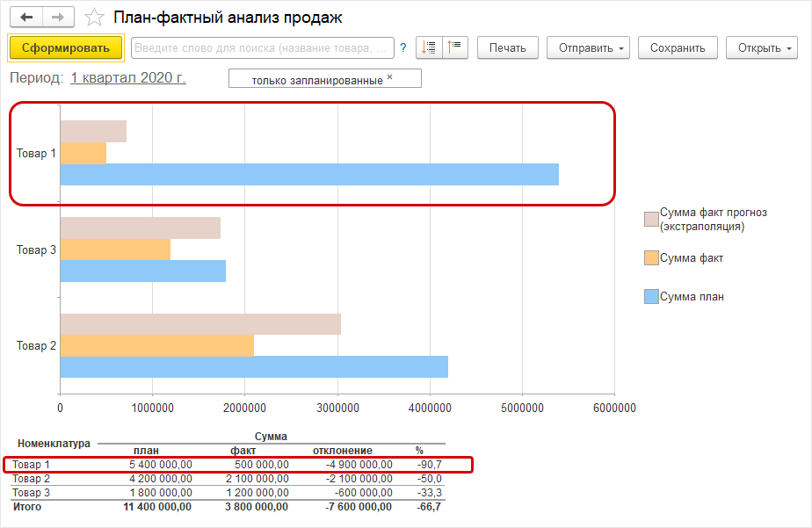The height and width of the screenshot is (528, 812).
Task: Open search help via the question mark icon
Action: coord(403,48)
